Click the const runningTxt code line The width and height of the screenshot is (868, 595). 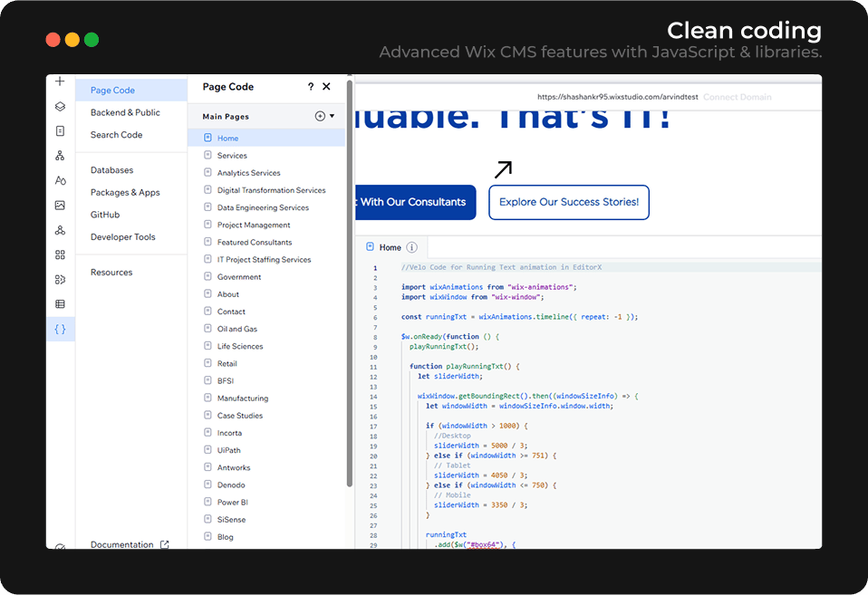pos(519,317)
